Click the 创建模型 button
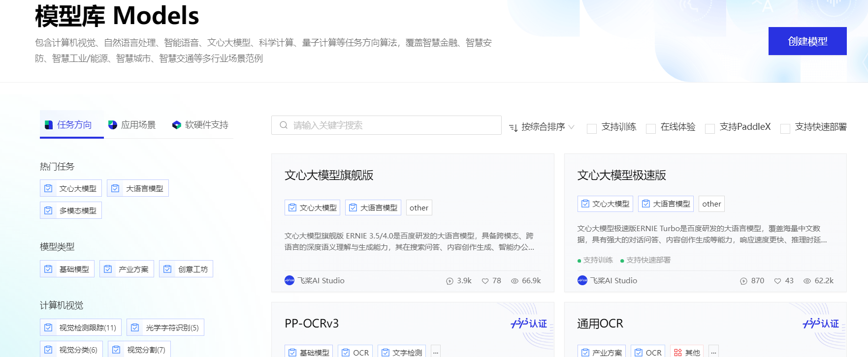Viewport: 868px width, 357px height. point(807,41)
